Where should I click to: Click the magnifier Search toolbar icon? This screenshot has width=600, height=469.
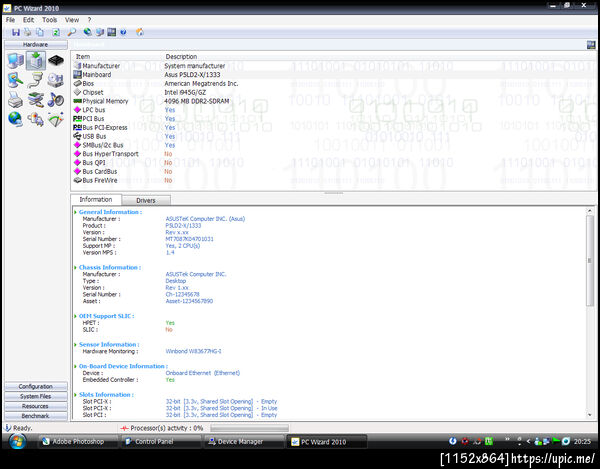(x=72, y=33)
